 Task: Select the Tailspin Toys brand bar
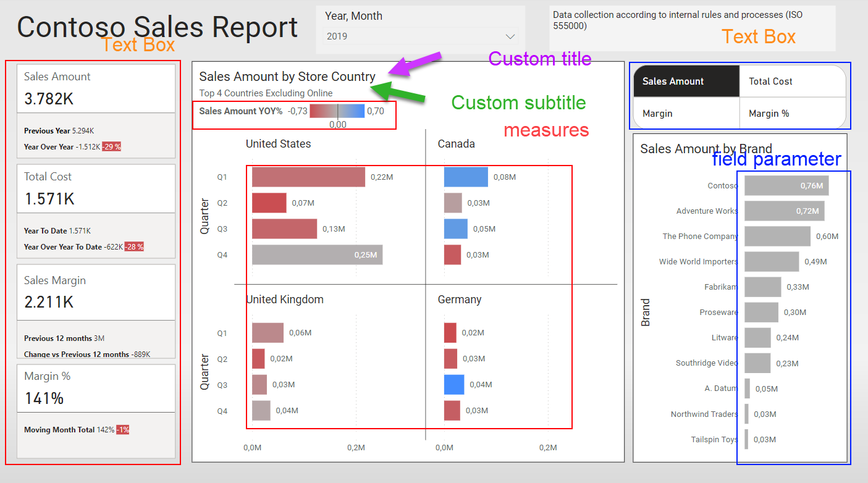pos(747,440)
